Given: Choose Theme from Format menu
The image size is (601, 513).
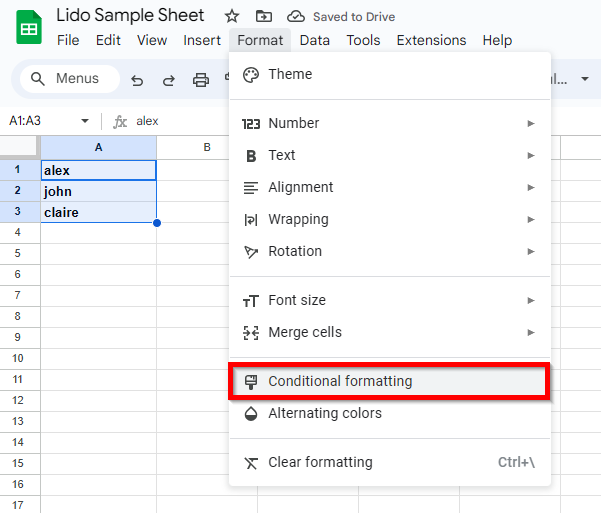Looking at the screenshot, I should [x=390, y=74].
